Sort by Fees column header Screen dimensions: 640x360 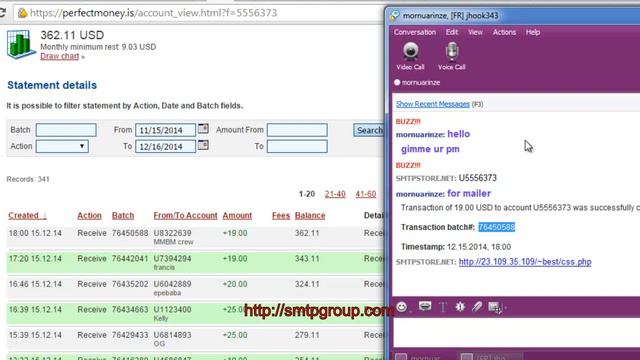[x=281, y=216]
